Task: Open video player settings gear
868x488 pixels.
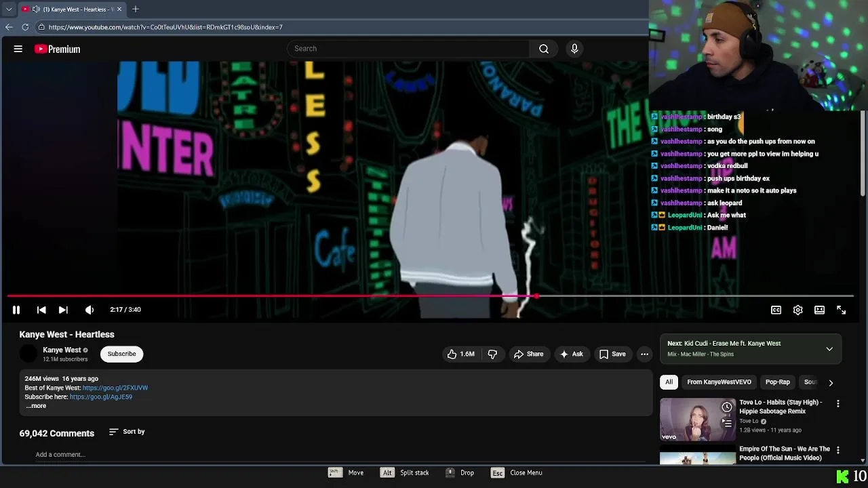Action: tap(797, 310)
